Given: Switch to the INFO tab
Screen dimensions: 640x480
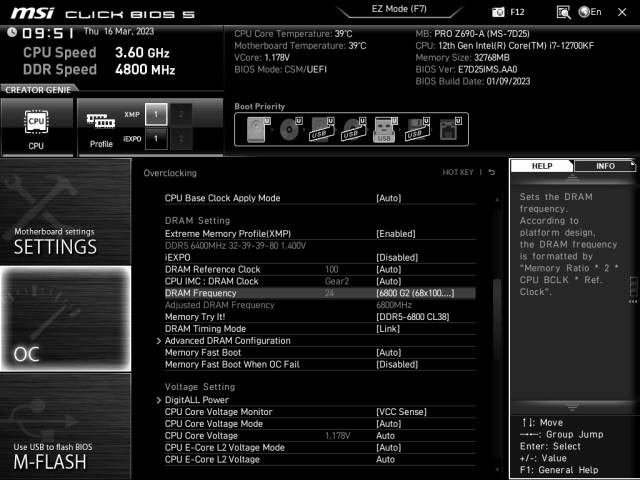Looking at the screenshot, I should tap(605, 166).
